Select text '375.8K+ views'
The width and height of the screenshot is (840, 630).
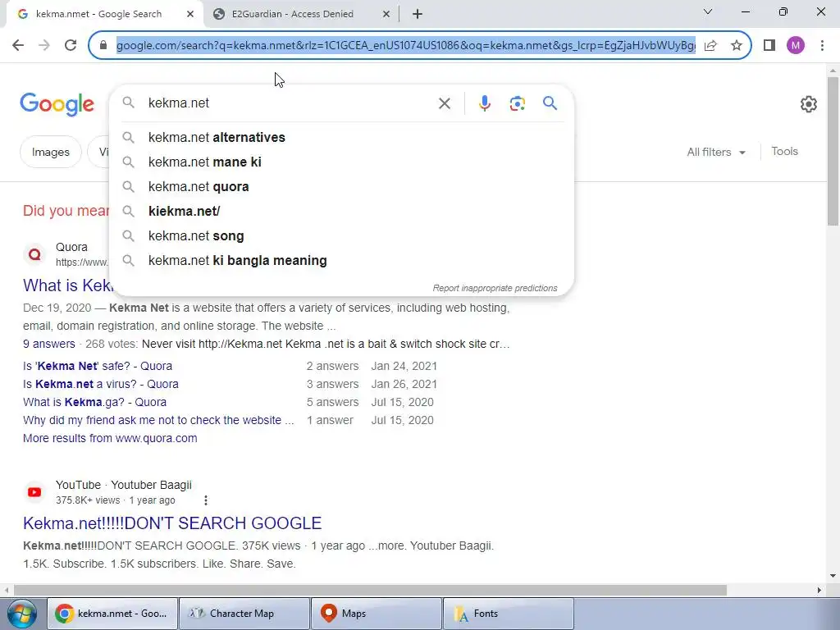[x=88, y=500]
